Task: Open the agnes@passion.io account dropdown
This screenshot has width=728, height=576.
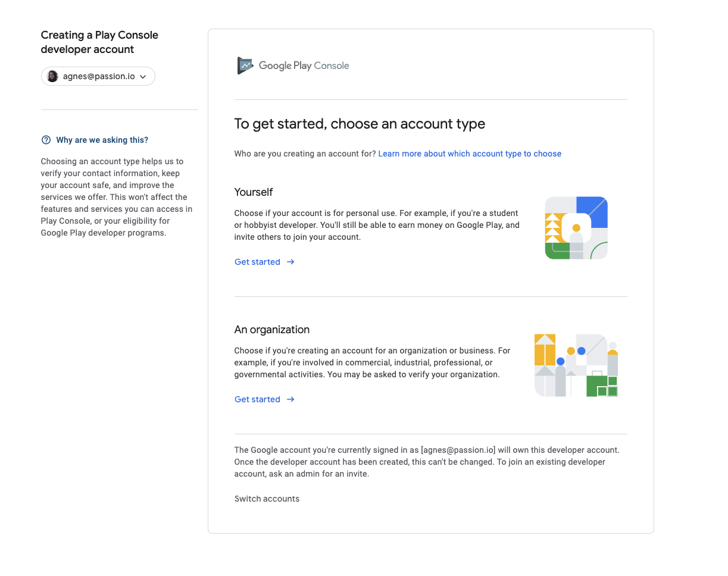Action: tap(98, 76)
